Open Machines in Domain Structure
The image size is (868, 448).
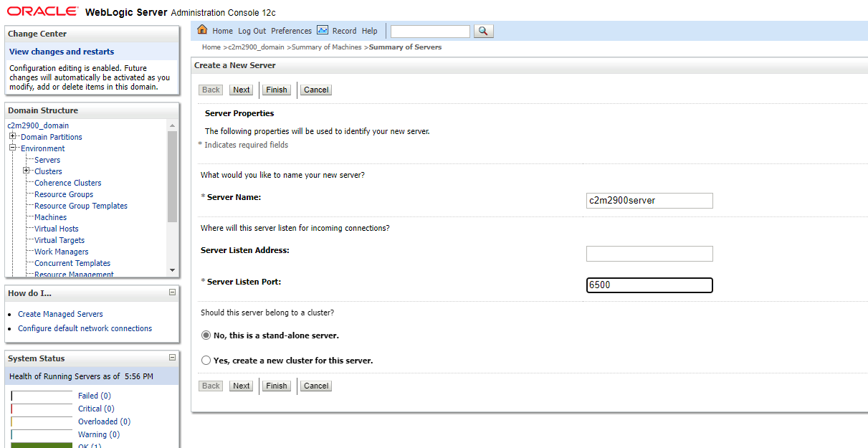click(50, 217)
